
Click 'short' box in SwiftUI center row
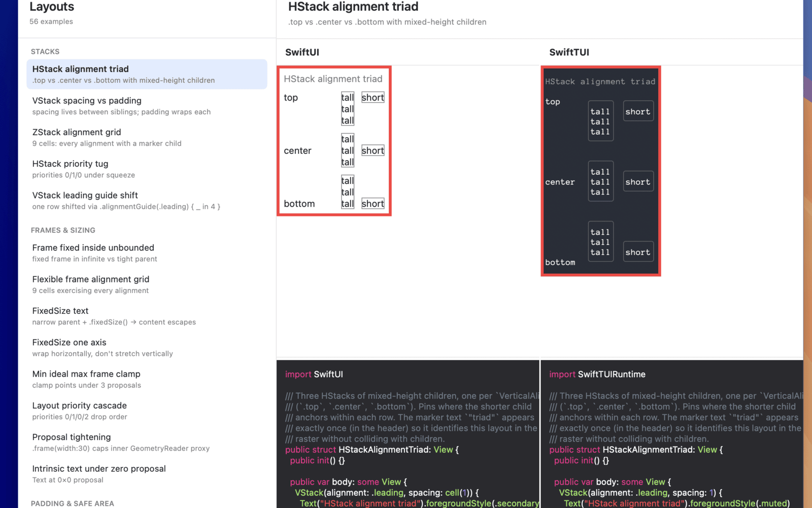coord(373,150)
